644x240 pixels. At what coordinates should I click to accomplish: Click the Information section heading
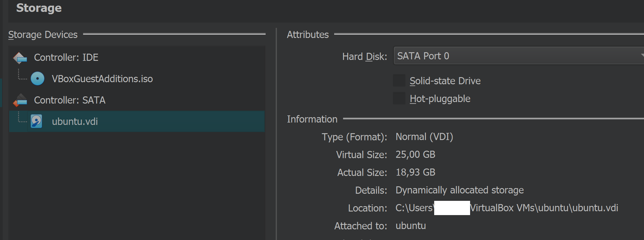pos(312,119)
